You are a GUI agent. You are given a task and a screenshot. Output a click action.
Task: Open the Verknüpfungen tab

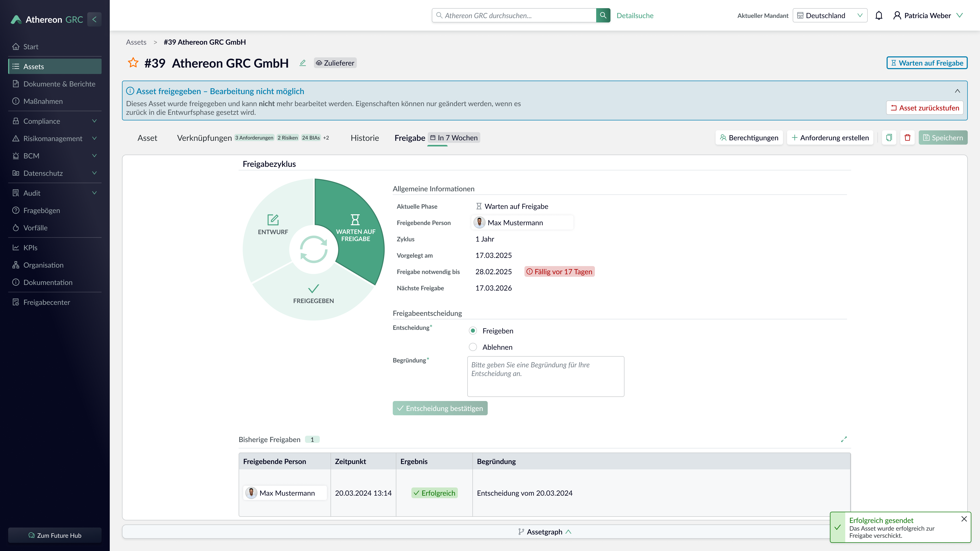204,138
